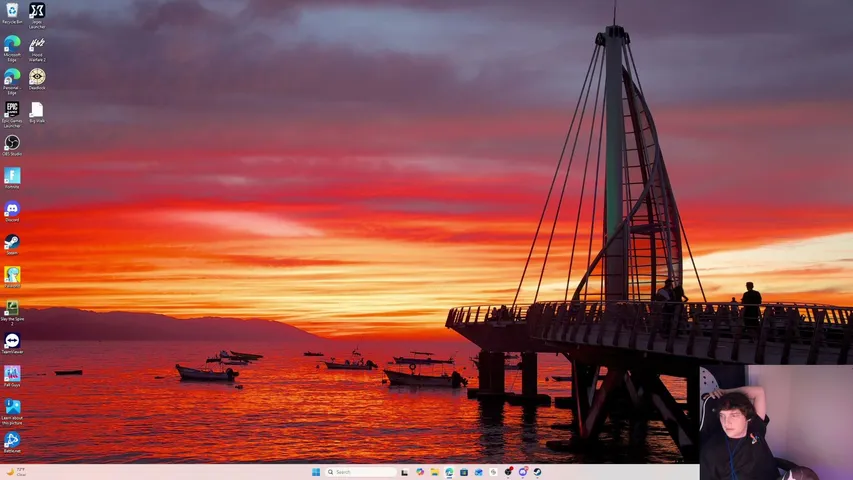Open Steam from the taskbar

(x=537, y=472)
